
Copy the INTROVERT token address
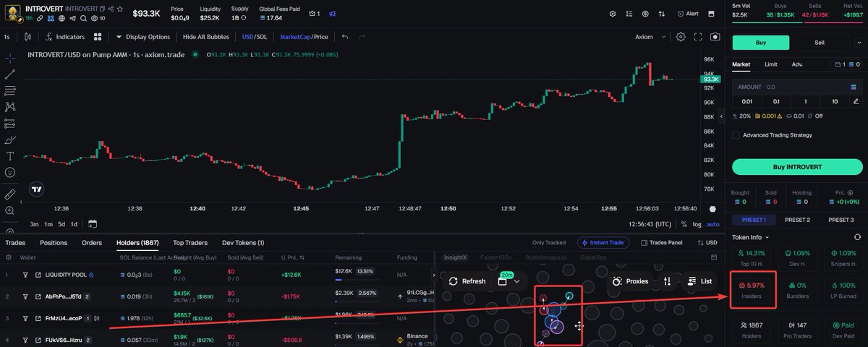[x=103, y=9]
